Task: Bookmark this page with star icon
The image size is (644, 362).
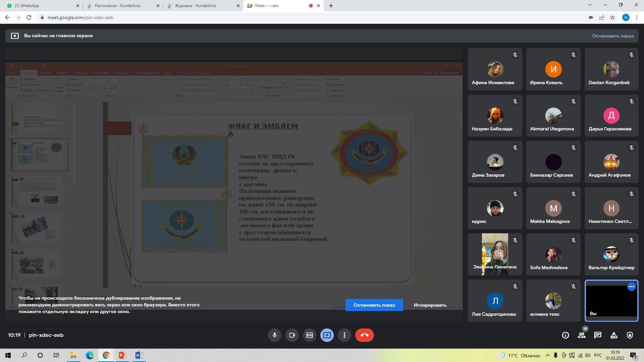Action: 612,17
